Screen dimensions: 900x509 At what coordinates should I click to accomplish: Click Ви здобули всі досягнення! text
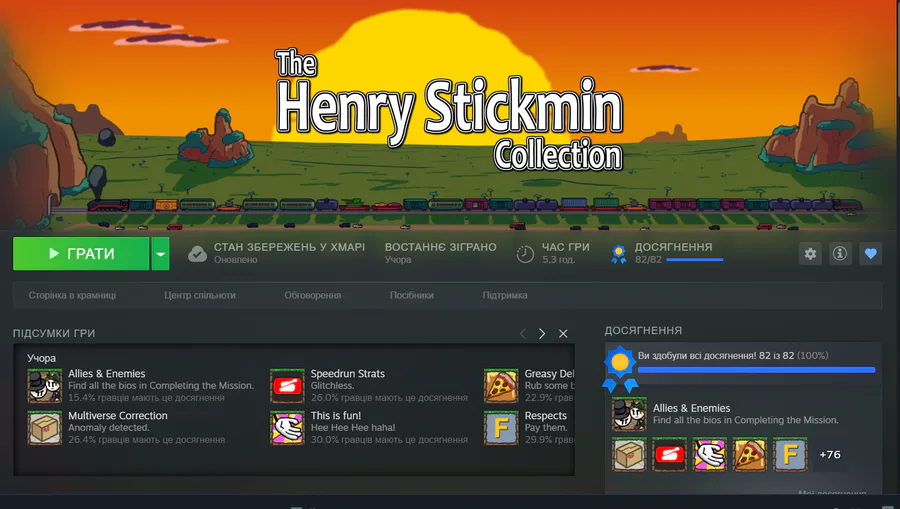pyautogui.click(x=697, y=355)
